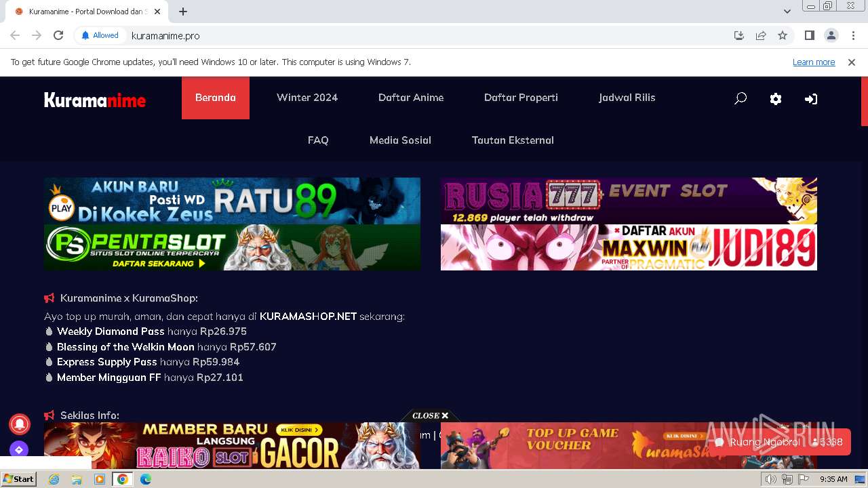Open the FAQ menu item
This screenshot has width=868, height=488.
[x=318, y=140]
